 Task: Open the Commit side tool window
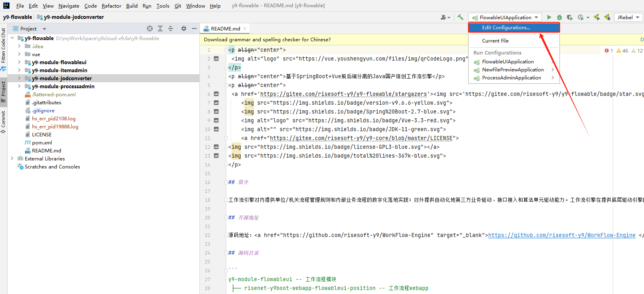tap(3, 122)
